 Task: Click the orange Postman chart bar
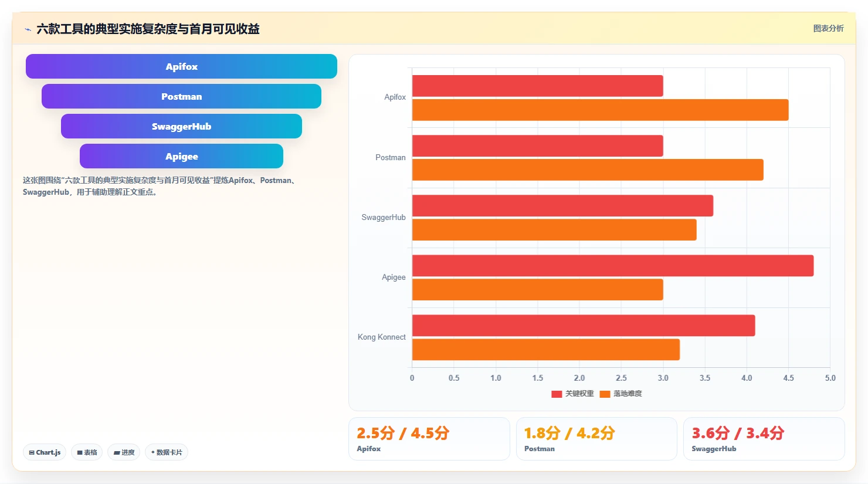click(588, 170)
